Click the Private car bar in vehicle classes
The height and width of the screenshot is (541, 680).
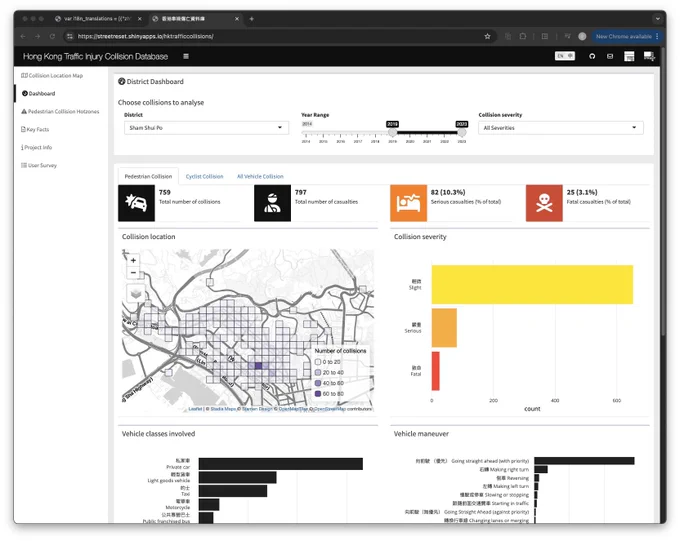tap(281, 464)
